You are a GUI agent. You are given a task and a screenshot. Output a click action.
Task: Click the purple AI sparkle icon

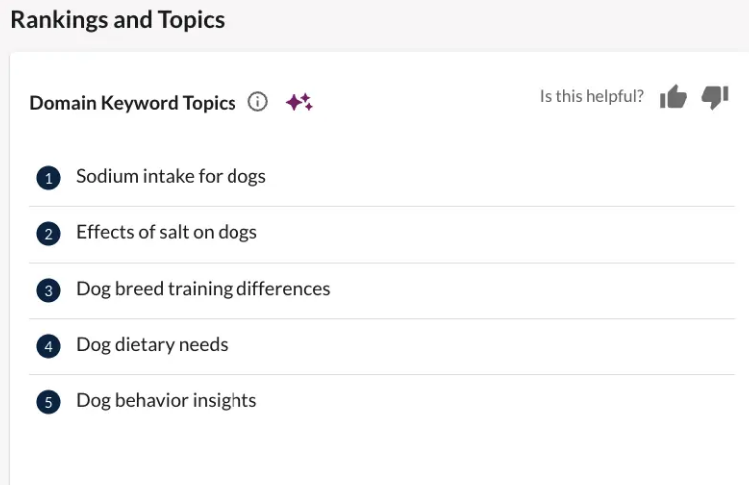pyautogui.click(x=299, y=102)
